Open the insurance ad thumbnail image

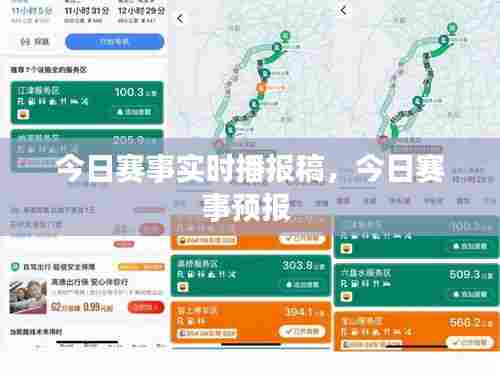pyautogui.click(x=28, y=297)
